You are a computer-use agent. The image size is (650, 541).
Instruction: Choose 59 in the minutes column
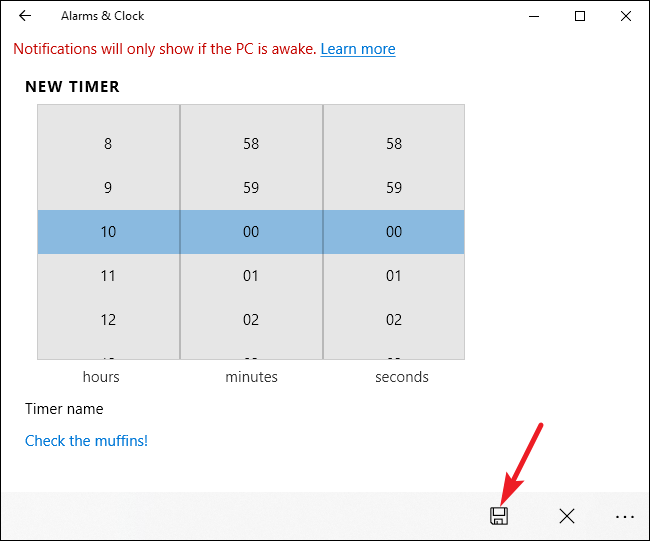251,188
